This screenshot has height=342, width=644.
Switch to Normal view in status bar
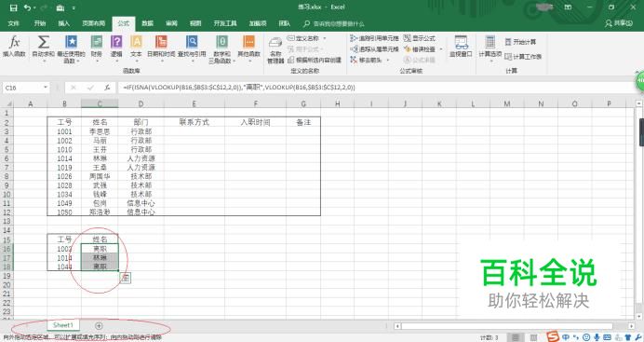point(515,337)
